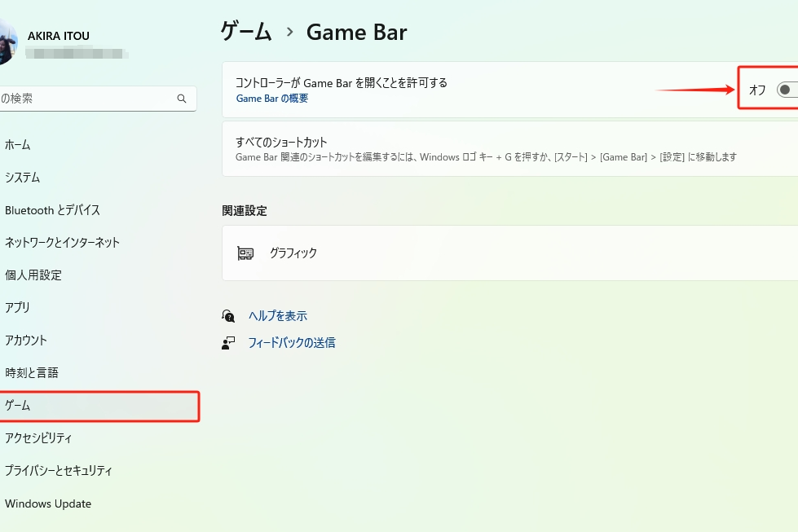Open アクセシビリティ settings
This screenshot has height=532, width=798.
(38, 438)
